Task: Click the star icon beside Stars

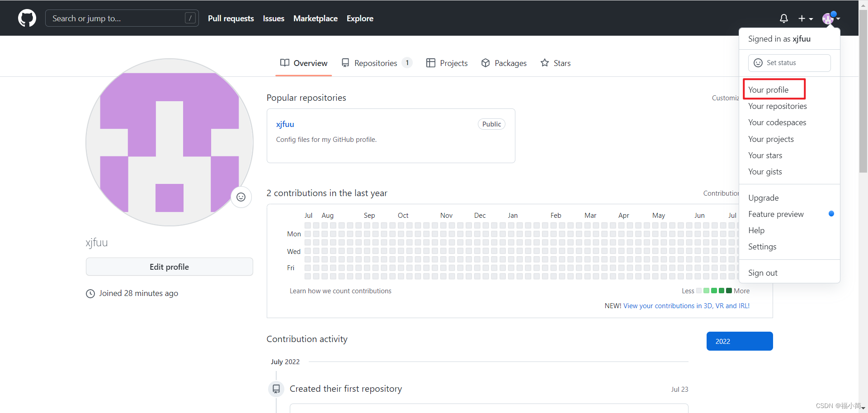Action: coord(545,63)
